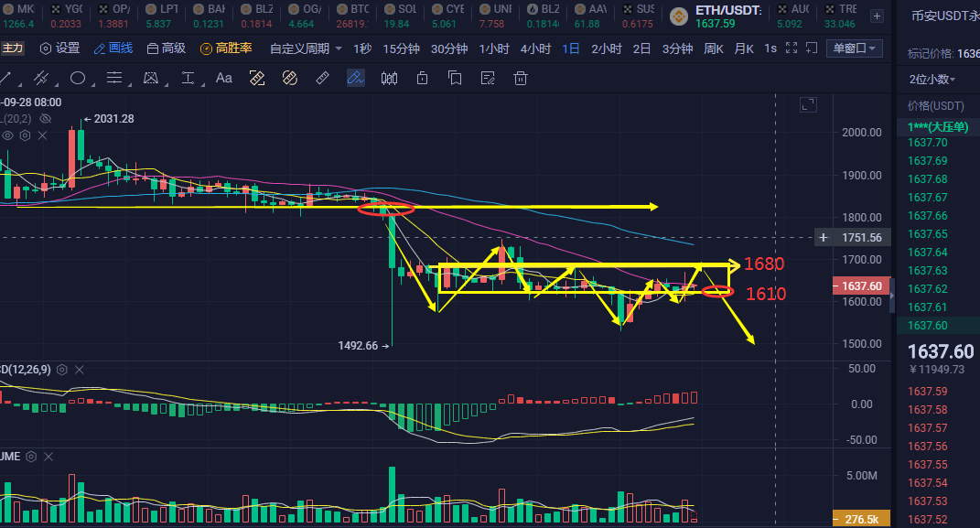Select the ellipse shape tool
The image size is (980, 528).
(x=78, y=78)
